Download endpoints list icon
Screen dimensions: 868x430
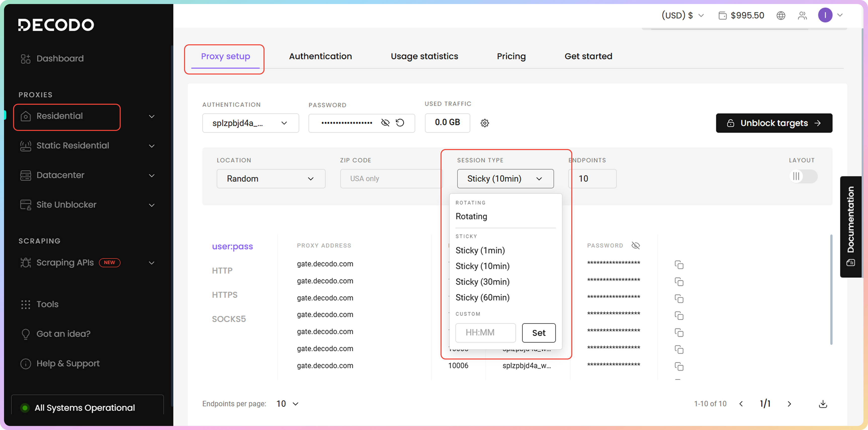(x=822, y=404)
